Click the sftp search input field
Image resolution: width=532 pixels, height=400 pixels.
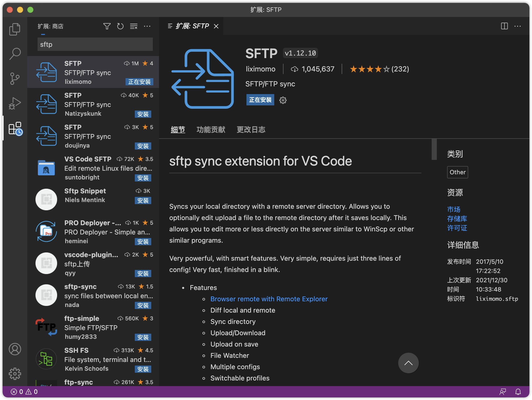(95, 44)
